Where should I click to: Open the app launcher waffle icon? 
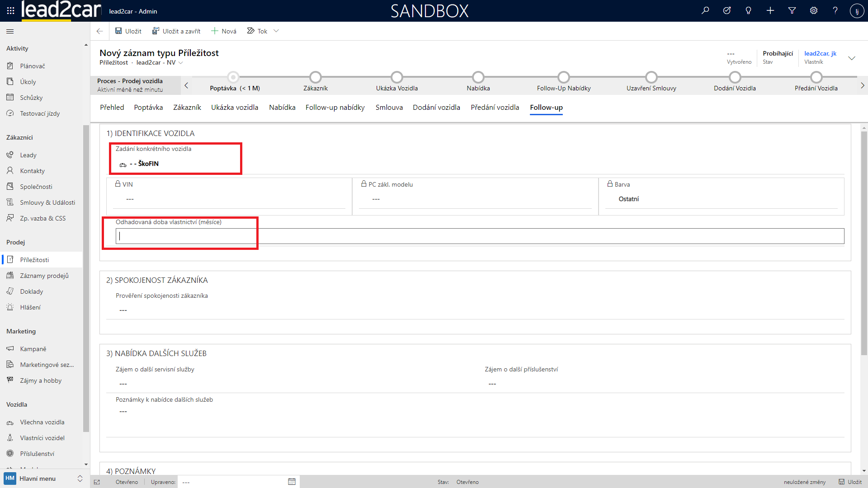[x=10, y=10]
